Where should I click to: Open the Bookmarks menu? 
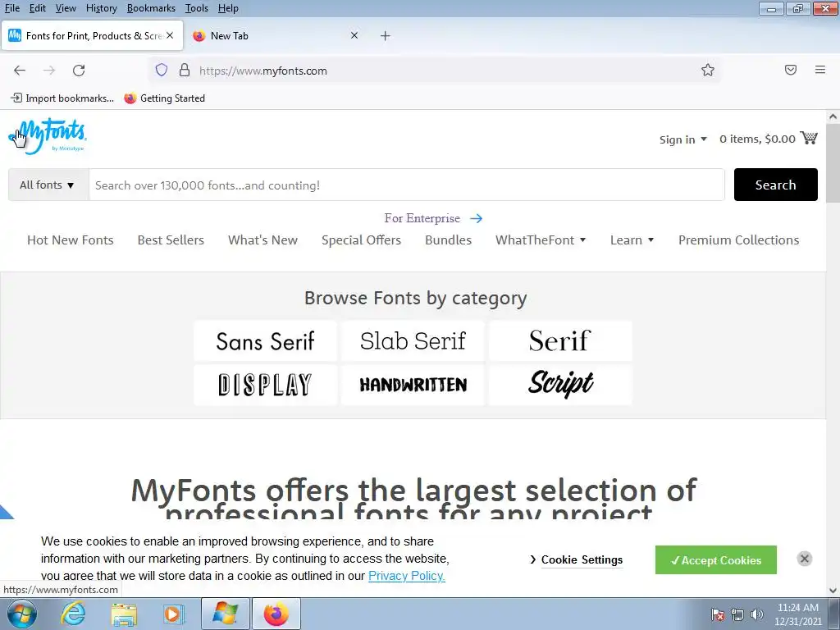(151, 8)
